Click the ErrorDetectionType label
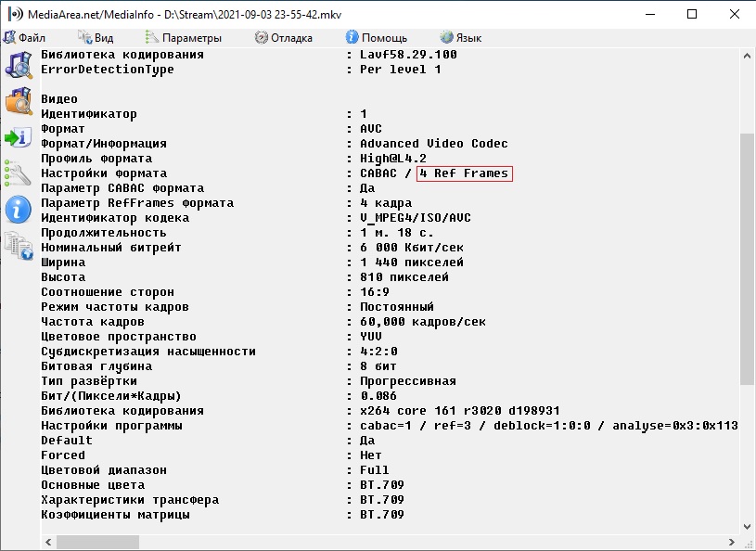This screenshot has height=551, width=756. click(x=108, y=70)
